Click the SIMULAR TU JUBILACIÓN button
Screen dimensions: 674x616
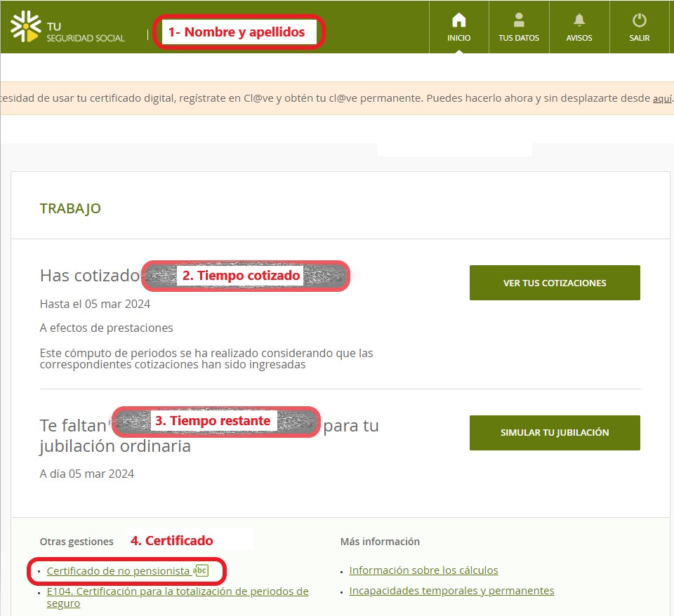click(555, 433)
